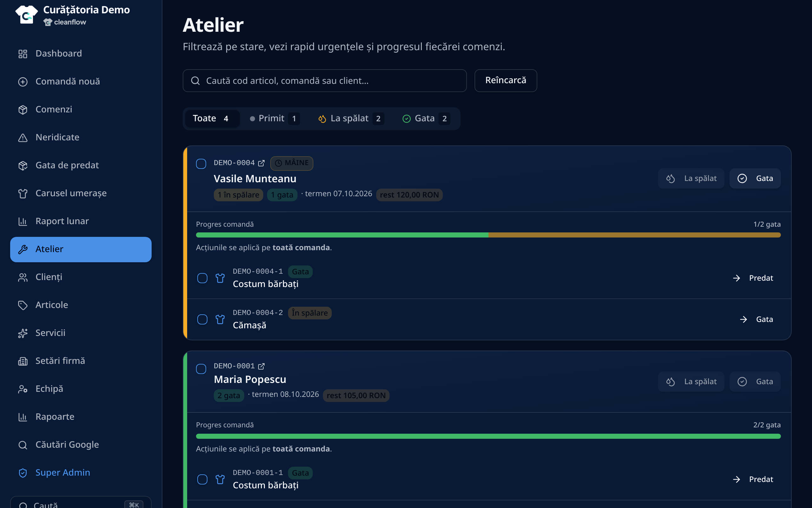812x508 pixels.
Task: Click the users icon beside Clienți
Action: click(23, 277)
